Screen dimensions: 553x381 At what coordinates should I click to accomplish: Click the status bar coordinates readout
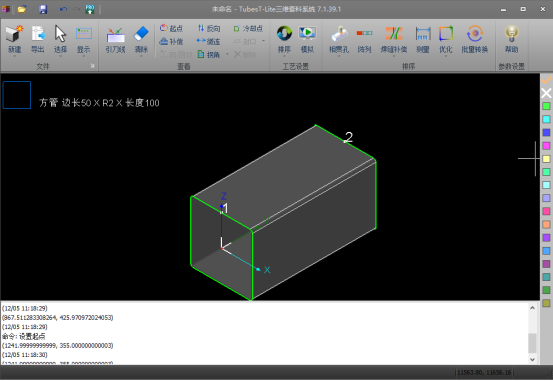click(x=484, y=372)
